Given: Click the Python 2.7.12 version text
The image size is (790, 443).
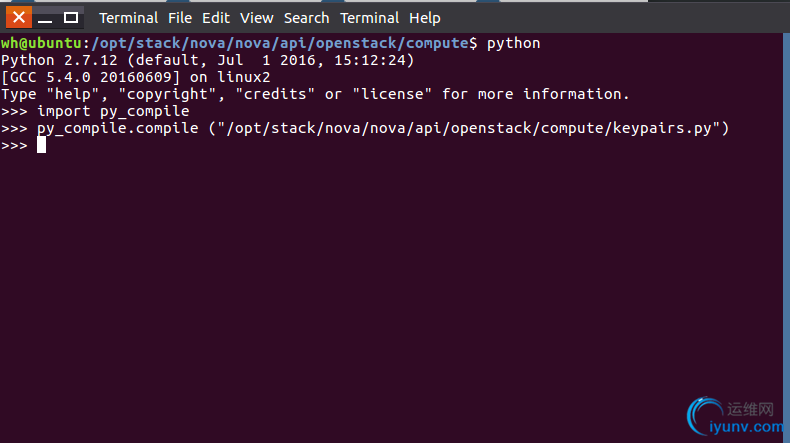Looking at the screenshot, I should click(x=59, y=60).
